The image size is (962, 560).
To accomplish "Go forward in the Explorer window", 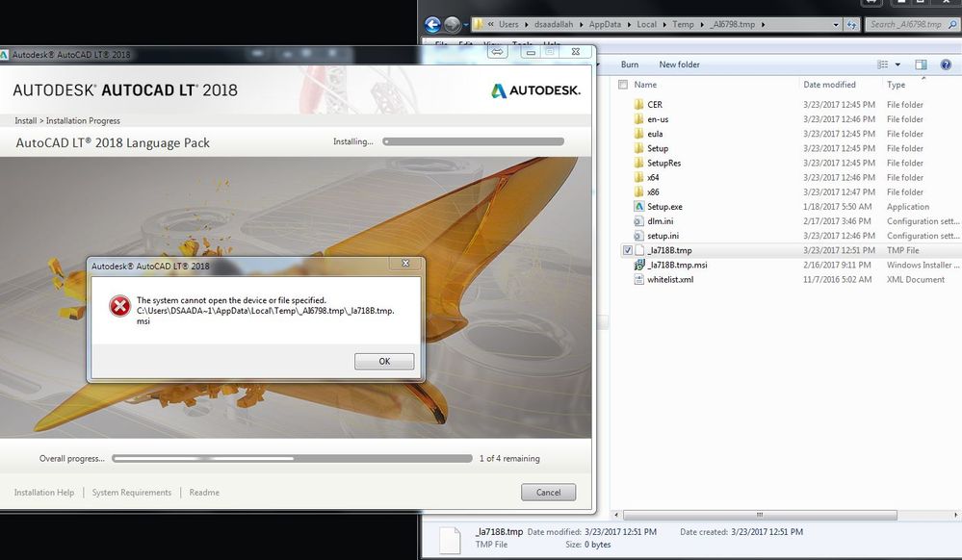I will (x=453, y=24).
